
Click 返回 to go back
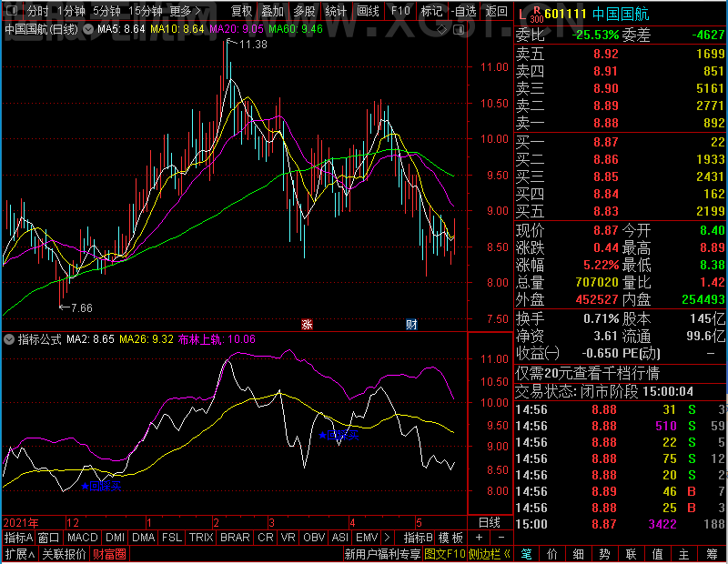pos(496,11)
